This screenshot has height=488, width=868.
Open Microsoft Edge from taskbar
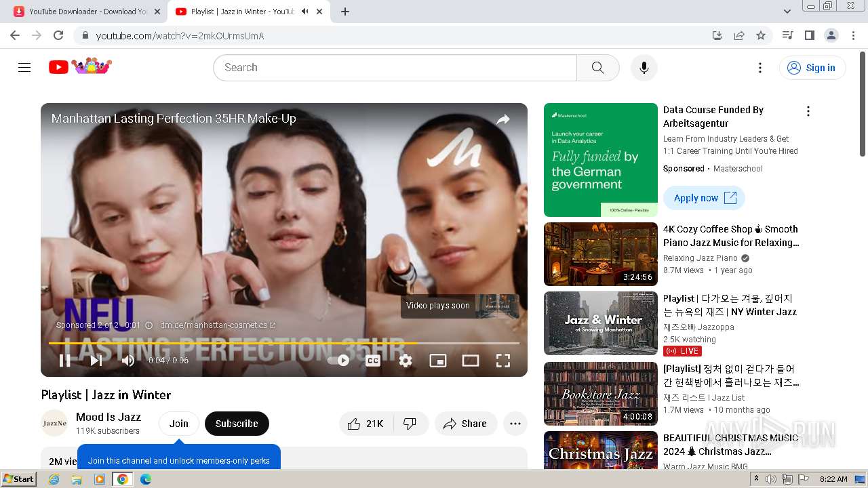pyautogui.click(x=145, y=479)
